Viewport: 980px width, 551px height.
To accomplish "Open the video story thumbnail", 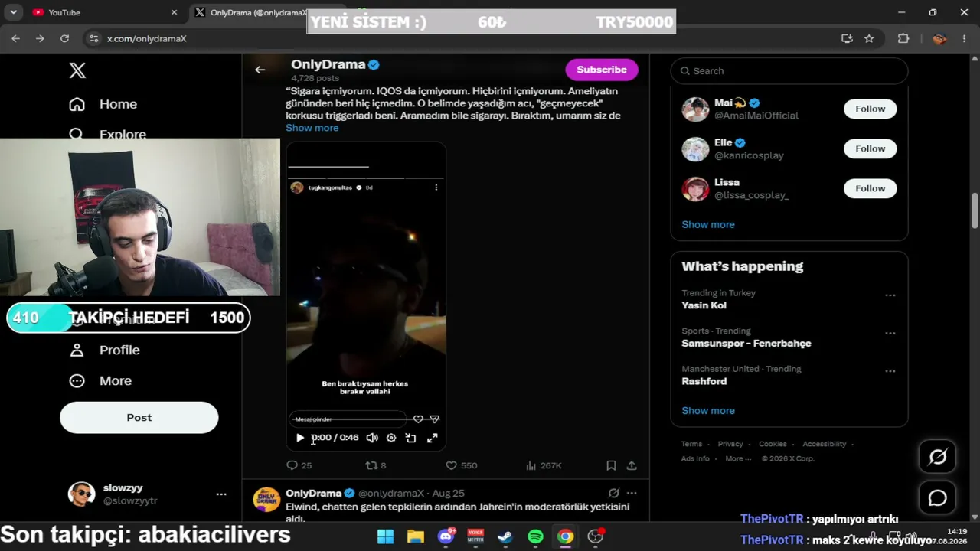I will [366, 296].
